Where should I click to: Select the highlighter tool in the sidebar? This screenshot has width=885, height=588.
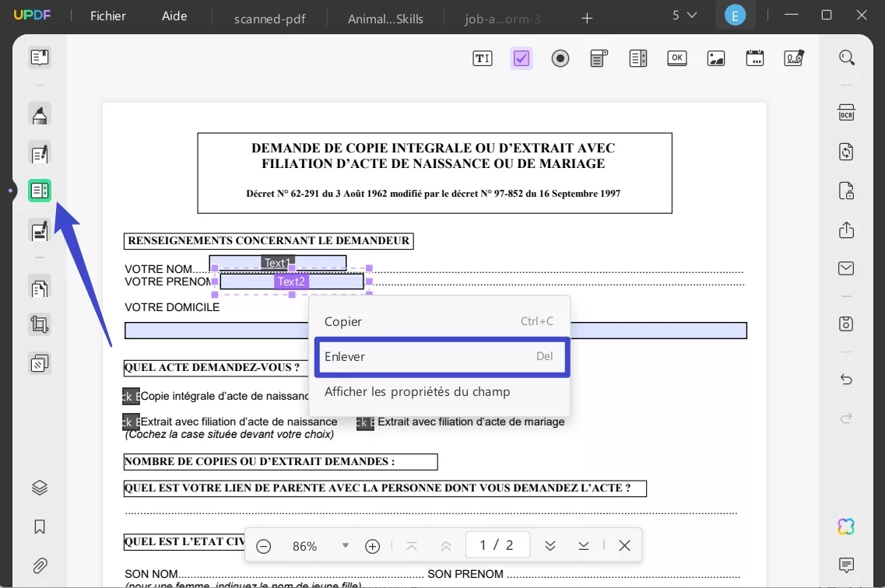click(39, 114)
